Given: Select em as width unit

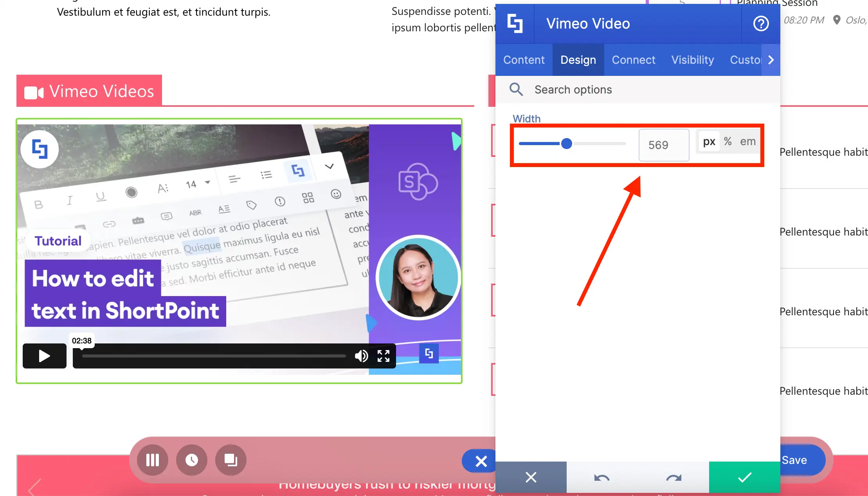Looking at the screenshot, I should (747, 141).
